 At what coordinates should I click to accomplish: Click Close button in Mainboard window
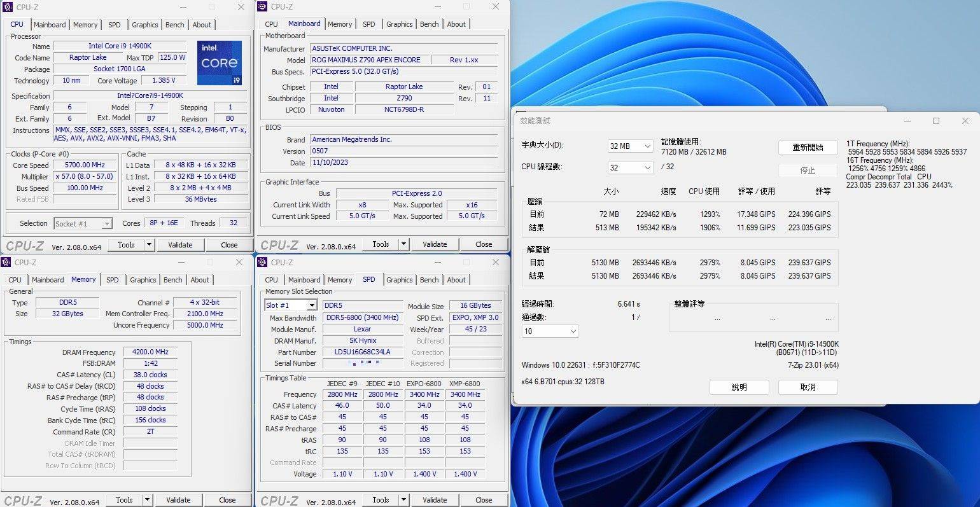484,244
